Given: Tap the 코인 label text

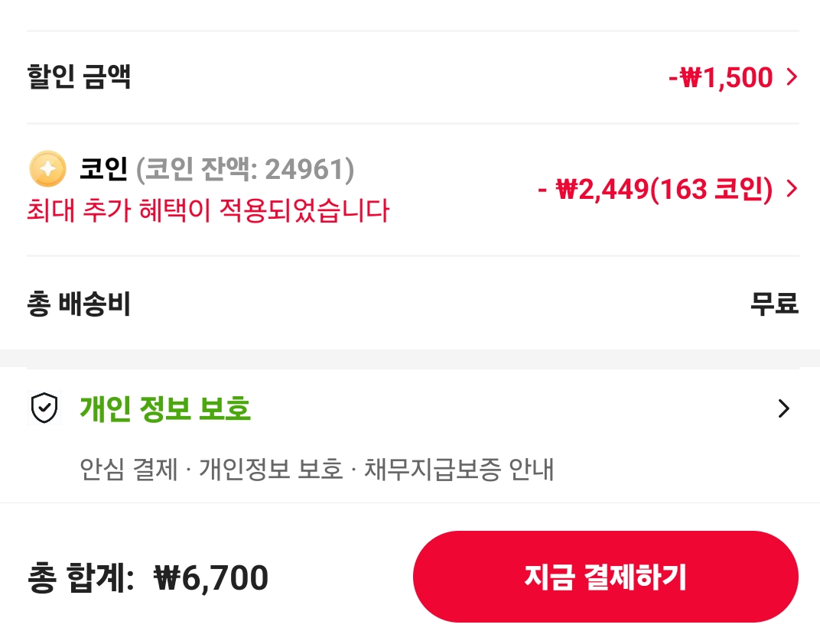Looking at the screenshot, I should [103, 169].
